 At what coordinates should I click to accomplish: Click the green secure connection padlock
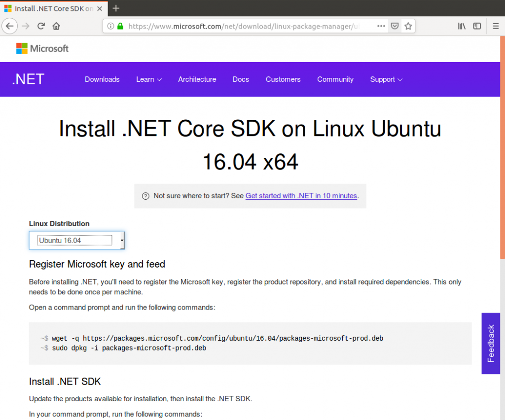pyautogui.click(x=120, y=26)
